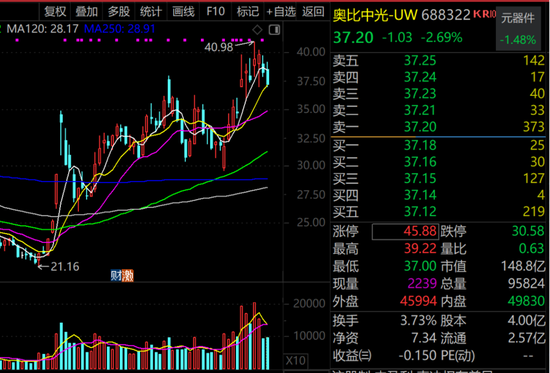This screenshot has height=373, width=550.
Task: Select the 多股 multi-stock view
Action: 119,12
